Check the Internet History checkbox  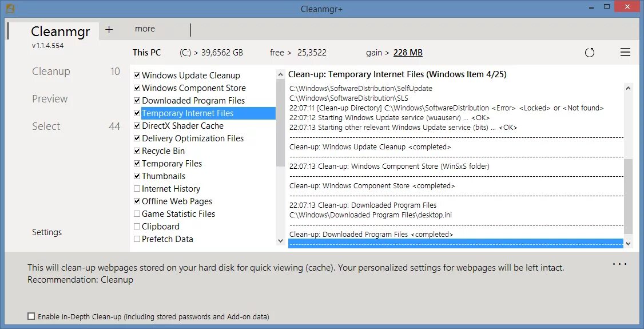point(137,189)
